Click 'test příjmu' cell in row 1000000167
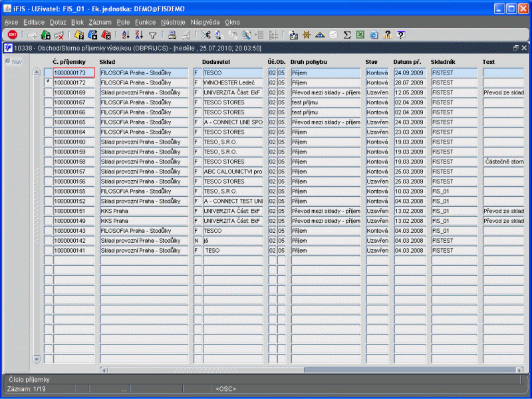 (326, 102)
